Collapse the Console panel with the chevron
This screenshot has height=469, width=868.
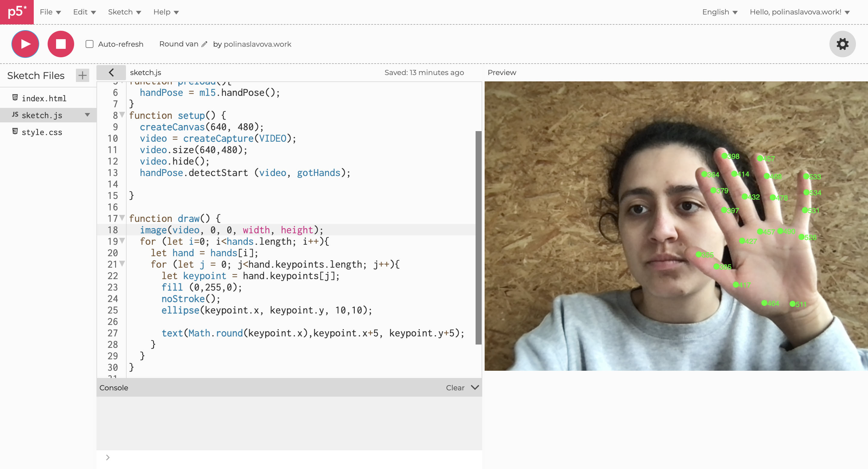click(x=475, y=387)
